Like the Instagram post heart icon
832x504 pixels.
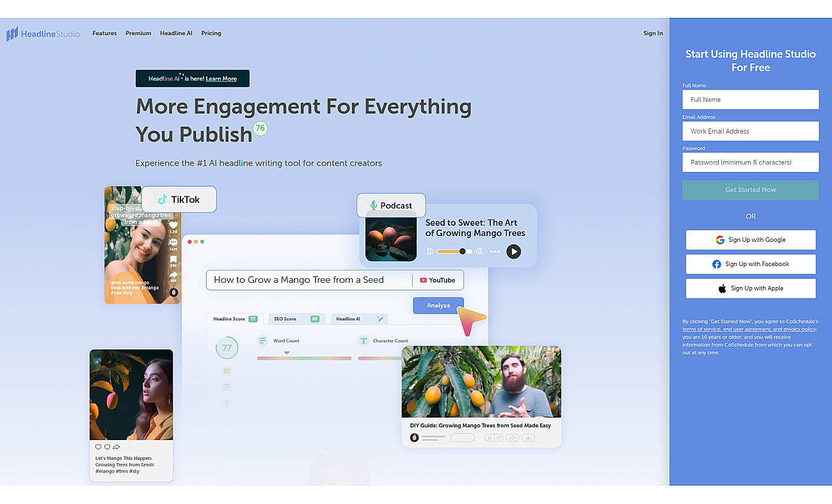(x=98, y=447)
